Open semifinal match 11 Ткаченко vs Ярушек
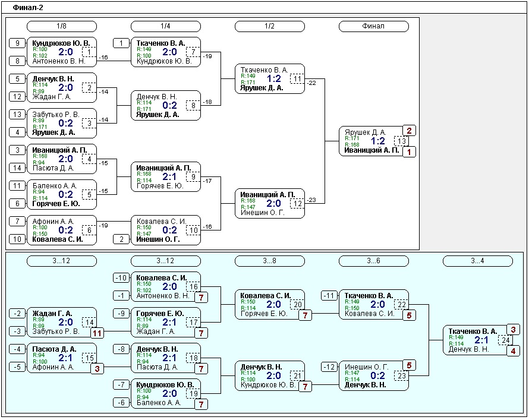This screenshot has height=420, width=529. pyautogui.click(x=270, y=79)
